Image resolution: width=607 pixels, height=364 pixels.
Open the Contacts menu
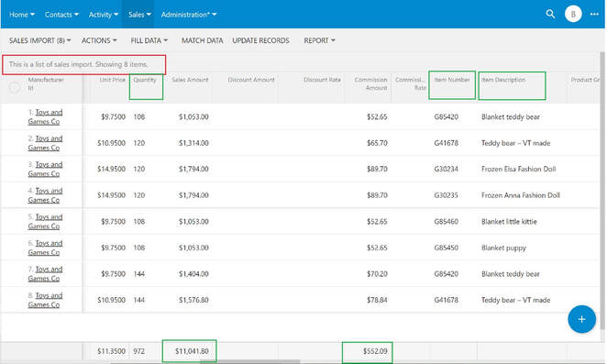[x=61, y=15]
